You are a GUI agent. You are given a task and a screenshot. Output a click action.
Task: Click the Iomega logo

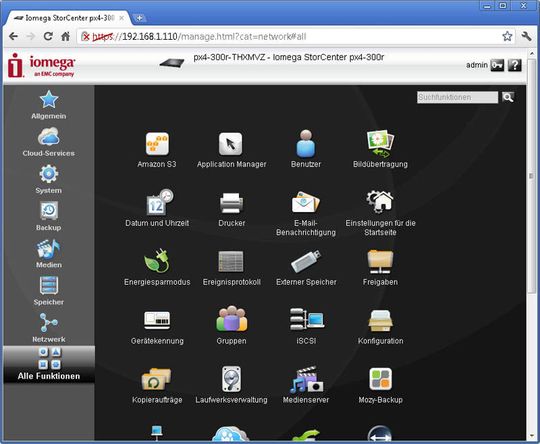point(42,65)
